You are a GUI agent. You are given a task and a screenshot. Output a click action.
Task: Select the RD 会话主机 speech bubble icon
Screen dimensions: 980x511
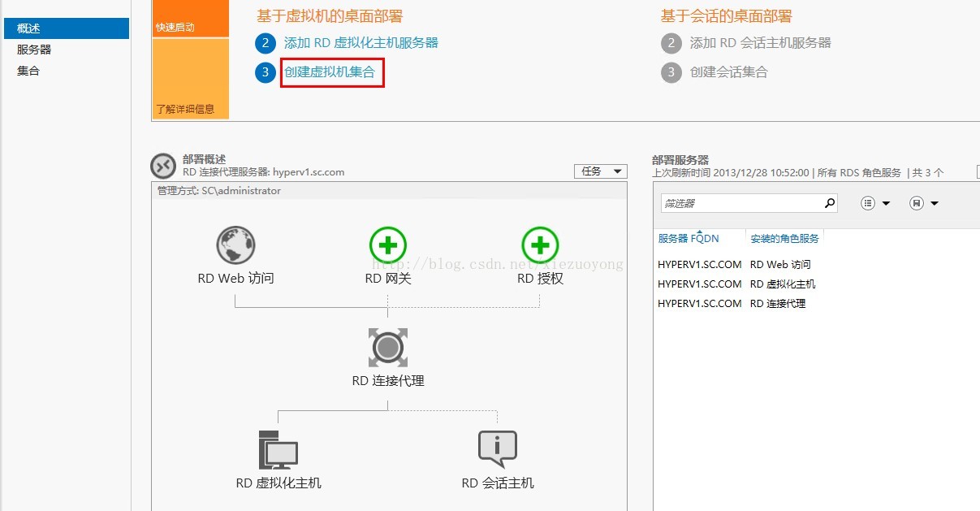(x=498, y=449)
